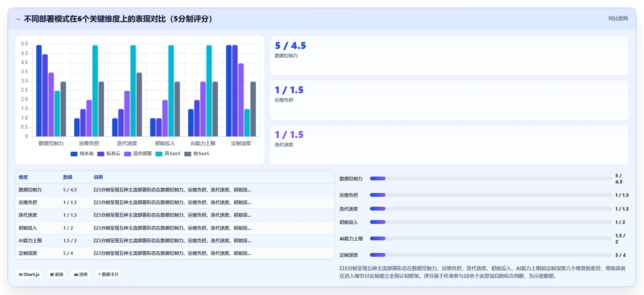Select the 进度 tag chip

tap(81, 274)
